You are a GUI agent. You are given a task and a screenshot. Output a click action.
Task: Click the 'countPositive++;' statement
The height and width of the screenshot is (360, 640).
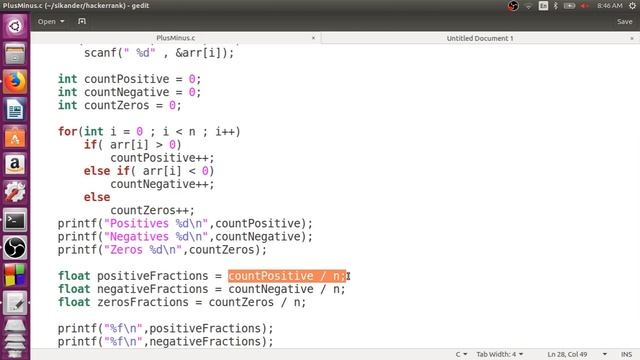162,158
